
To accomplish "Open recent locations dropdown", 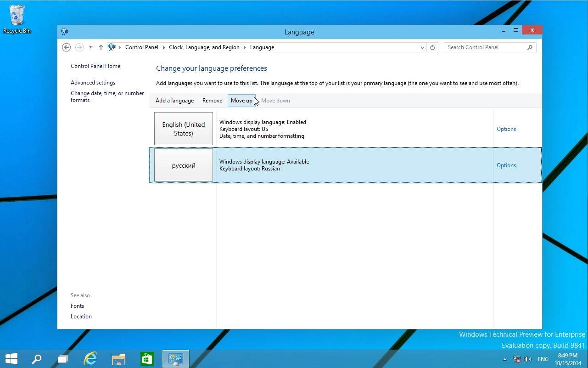I will [90, 47].
